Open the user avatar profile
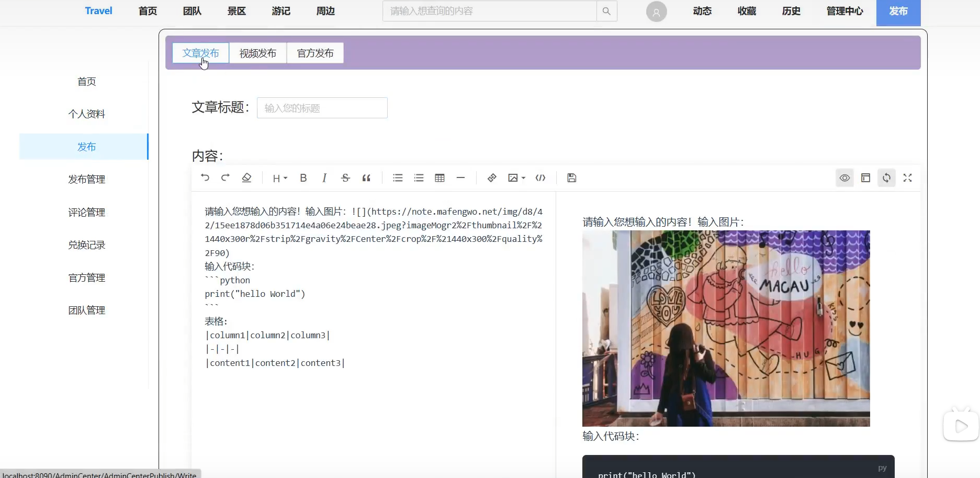 tap(657, 12)
